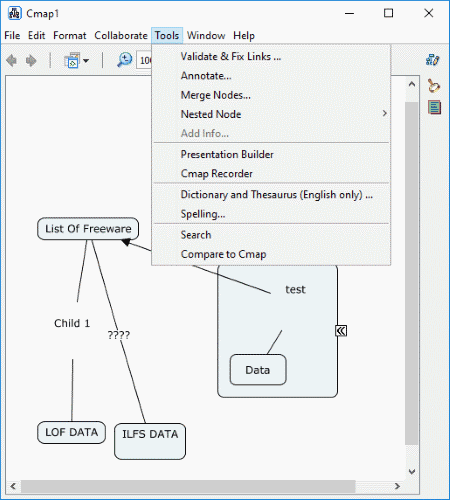Click the forward navigation arrow icon
Screen dimensions: 450x500
click(31, 61)
